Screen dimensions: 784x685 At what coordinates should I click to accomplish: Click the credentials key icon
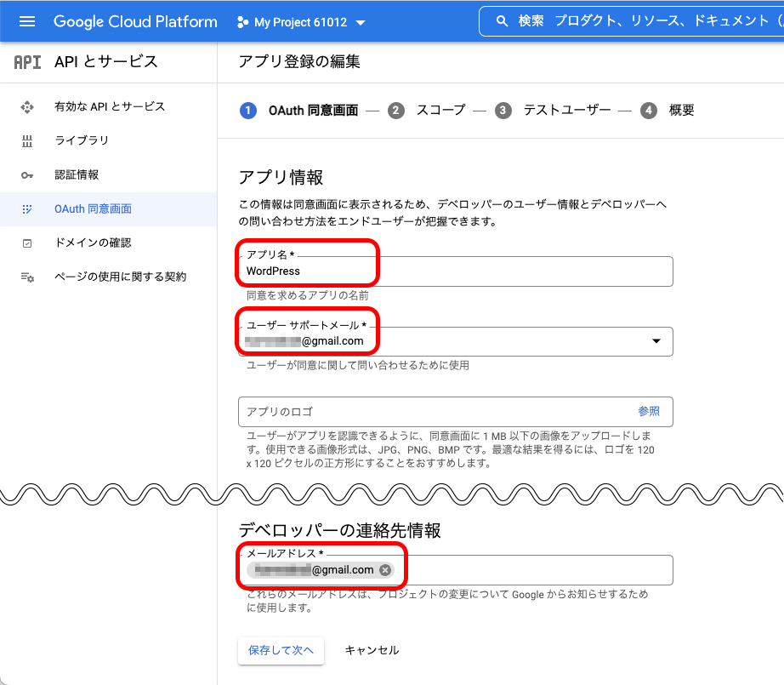point(27,175)
